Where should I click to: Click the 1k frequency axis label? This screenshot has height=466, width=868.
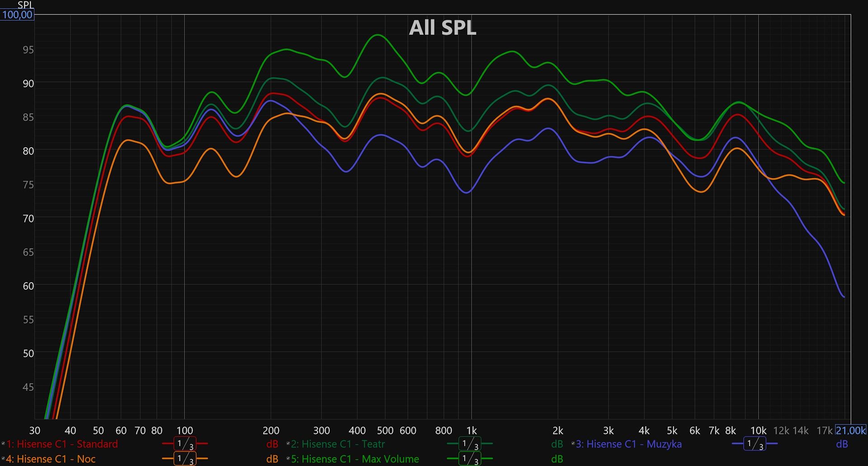tap(472, 430)
